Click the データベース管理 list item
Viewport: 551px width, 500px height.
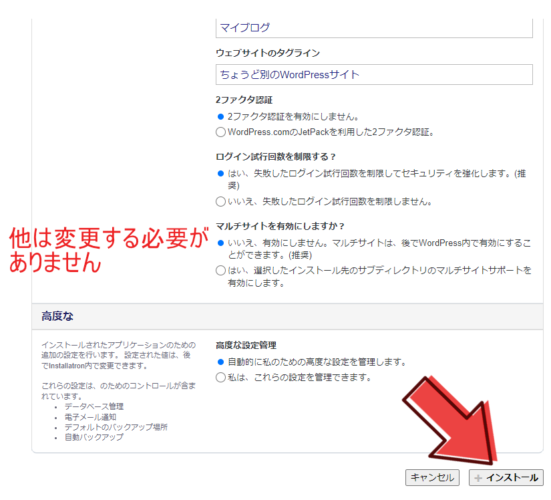point(94,407)
